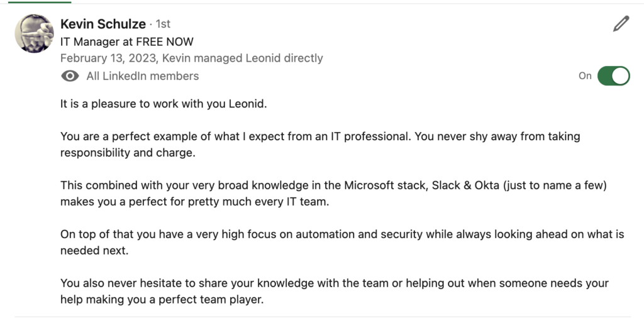The width and height of the screenshot is (644, 318).
Task: Click the line starting You are a perfect example
Action: click(320, 136)
